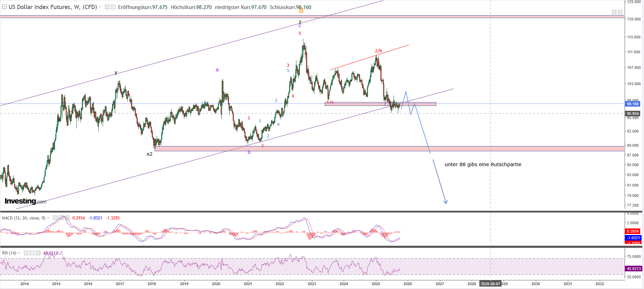Click the maximize pane double-arrow icon
The image size is (644, 289).
pos(620,12)
